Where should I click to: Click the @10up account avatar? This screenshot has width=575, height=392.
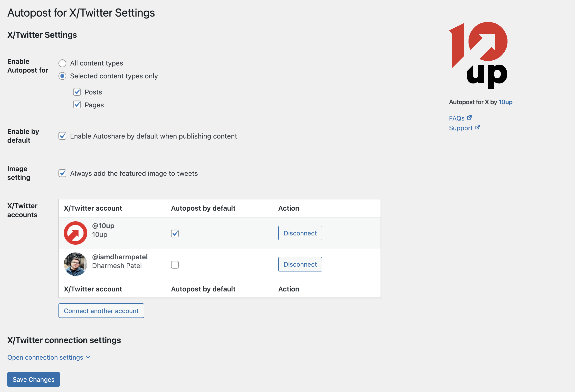click(x=76, y=233)
